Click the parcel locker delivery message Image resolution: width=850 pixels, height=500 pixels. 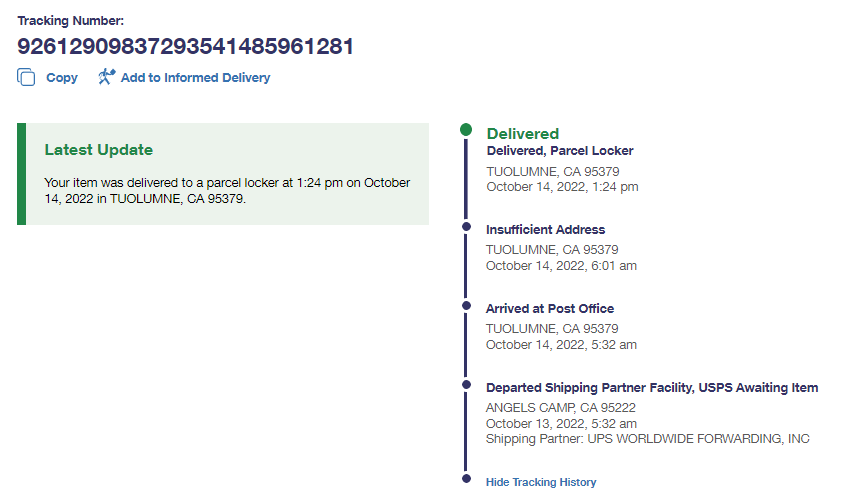tap(227, 190)
